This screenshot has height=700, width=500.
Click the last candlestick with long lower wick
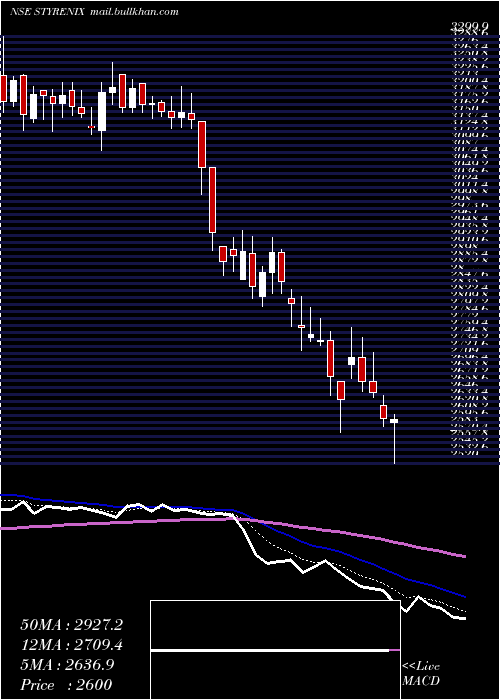394,439
